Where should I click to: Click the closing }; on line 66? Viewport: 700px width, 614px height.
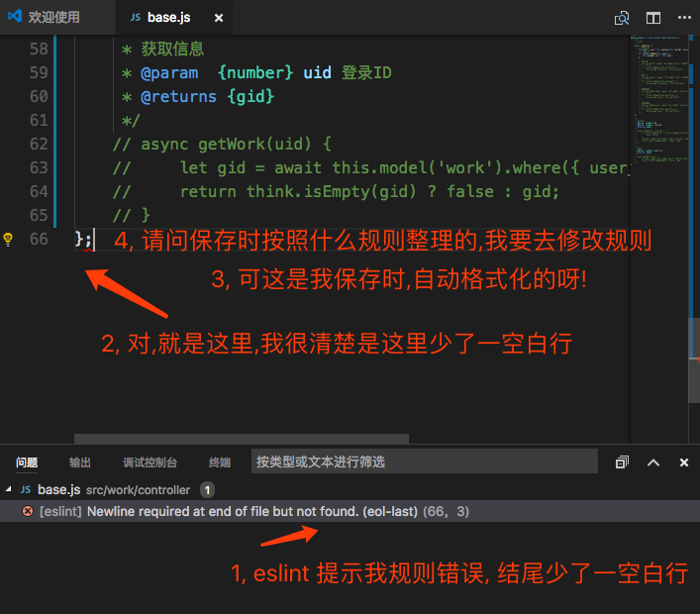pos(83,239)
